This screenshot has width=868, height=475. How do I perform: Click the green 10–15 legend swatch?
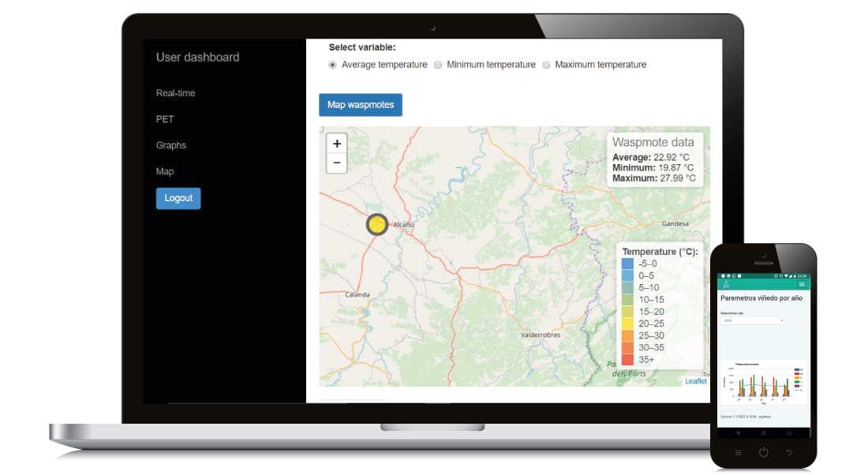pyautogui.click(x=627, y=300)
